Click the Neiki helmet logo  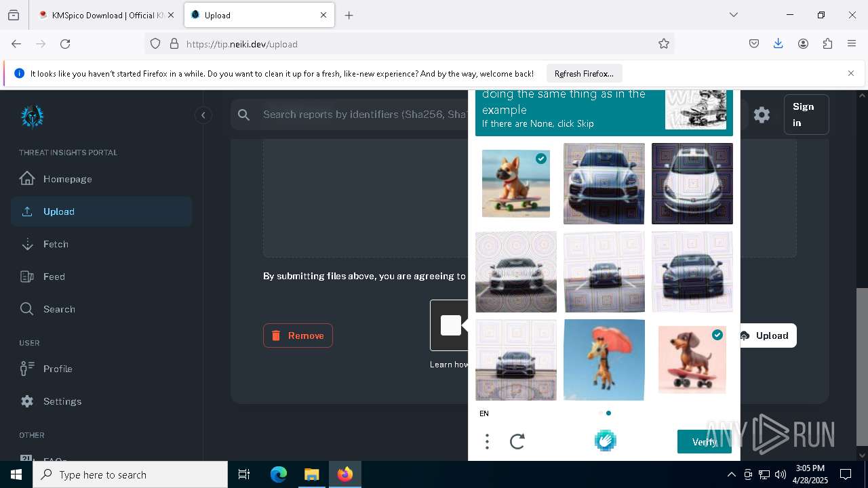tap(32, 117)
